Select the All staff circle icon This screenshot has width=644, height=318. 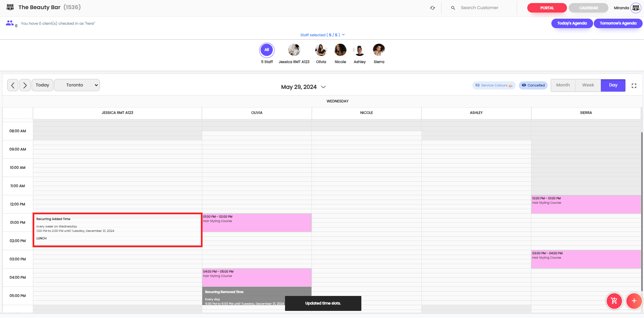pos(267,50)
